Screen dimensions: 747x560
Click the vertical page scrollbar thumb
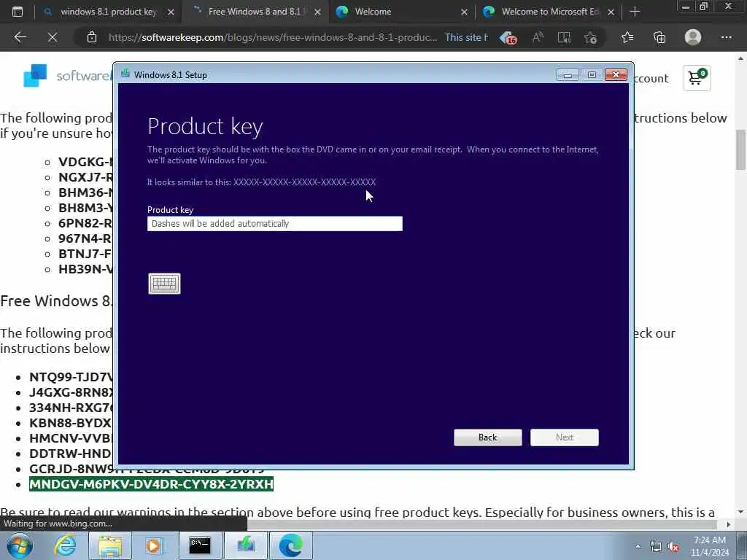(740, 150)
